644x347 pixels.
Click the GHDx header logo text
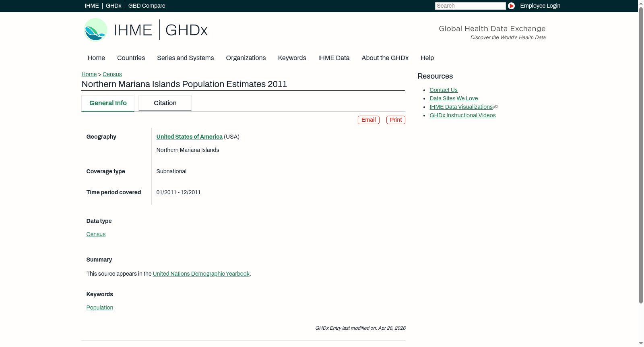[186, 30]
